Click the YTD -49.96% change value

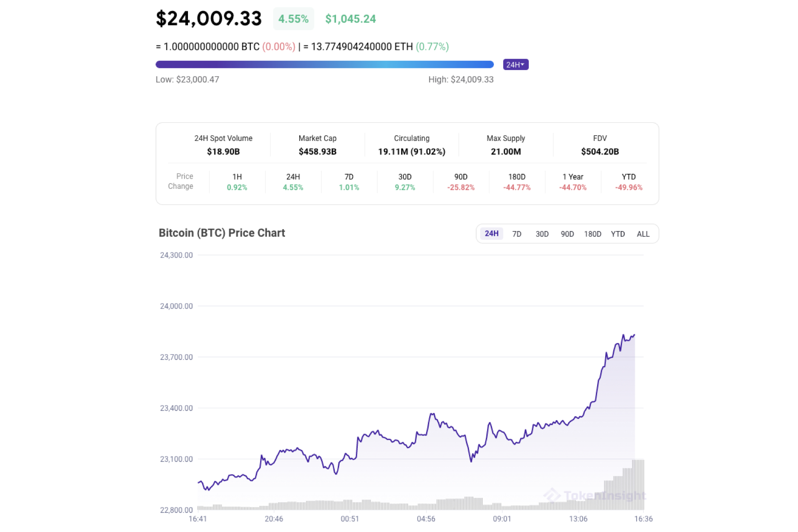tap(629, 187)
